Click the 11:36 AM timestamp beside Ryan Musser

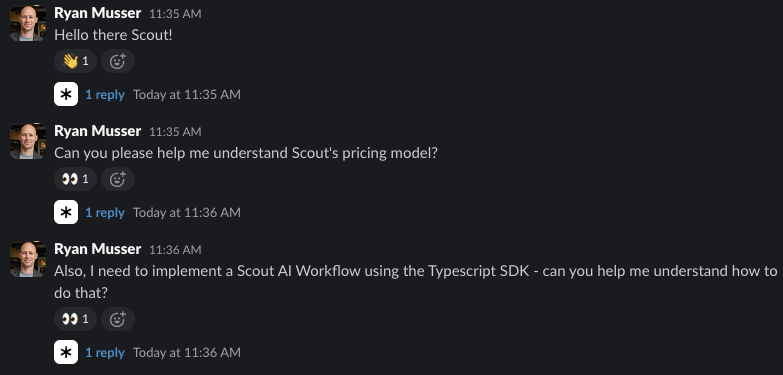175,250
